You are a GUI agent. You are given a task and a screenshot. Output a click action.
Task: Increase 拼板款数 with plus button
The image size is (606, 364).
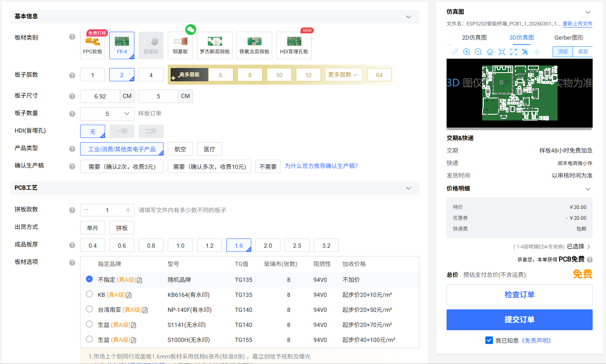pos(128,210)
